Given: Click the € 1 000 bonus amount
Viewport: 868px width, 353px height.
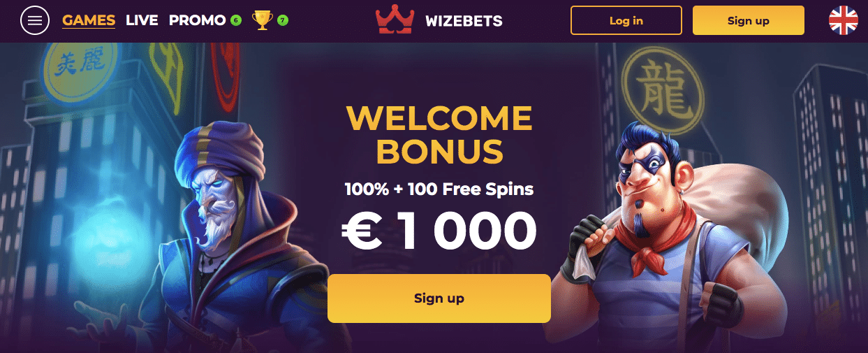Looking at the screenshot, I should (439, 231).
